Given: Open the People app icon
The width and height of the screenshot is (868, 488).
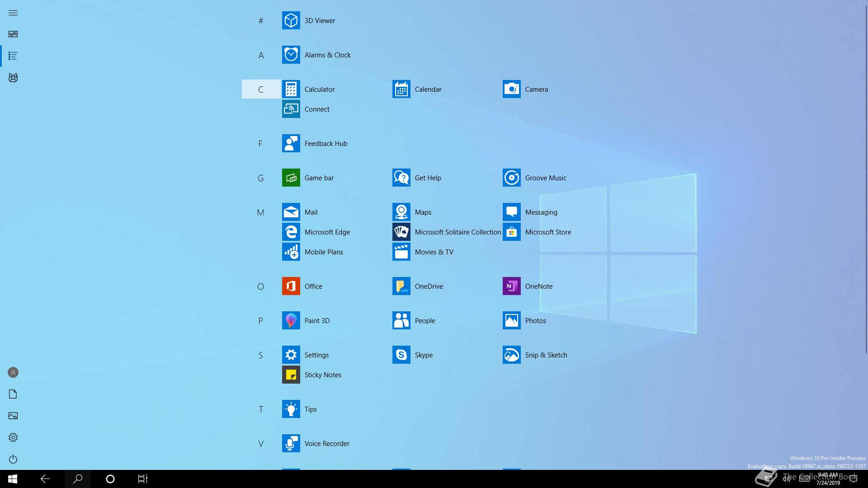Looking at the screenshot, I should pos(401,320).
